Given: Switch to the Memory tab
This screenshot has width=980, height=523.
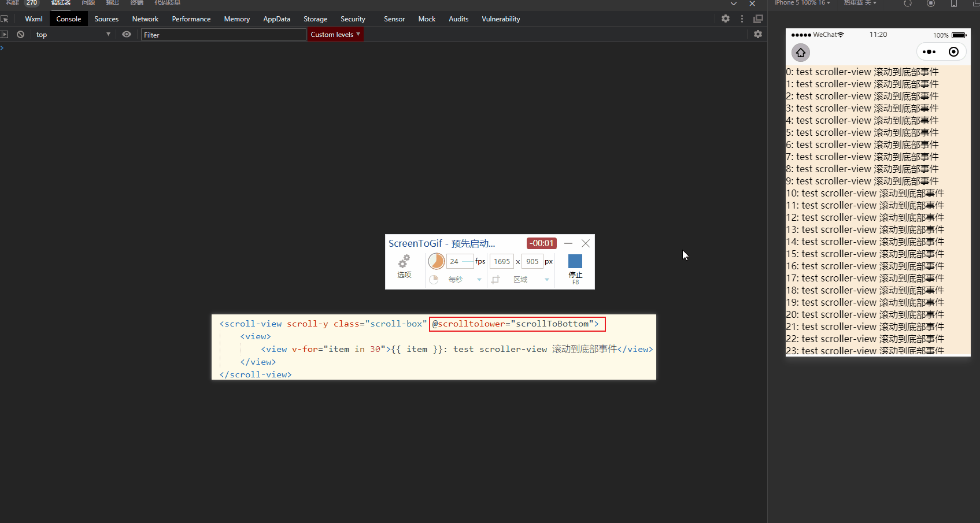Looking at the screenshot, I should click(237, 19).
